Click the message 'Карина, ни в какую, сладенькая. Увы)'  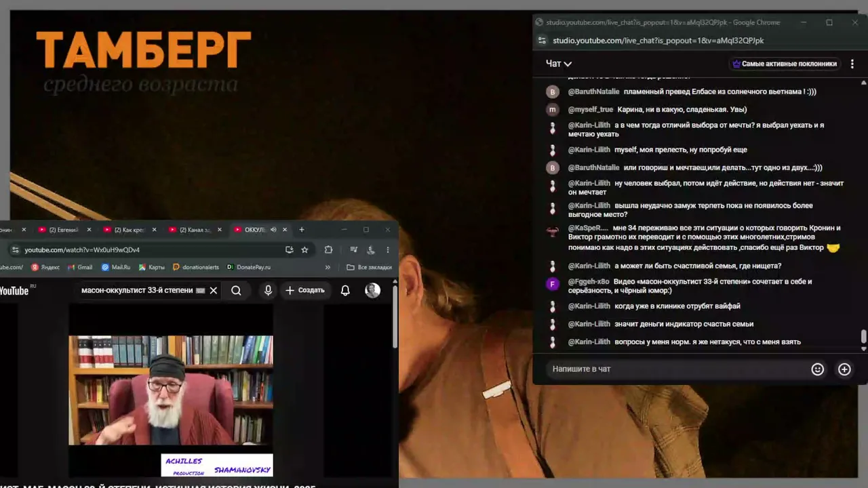[682, 109]
